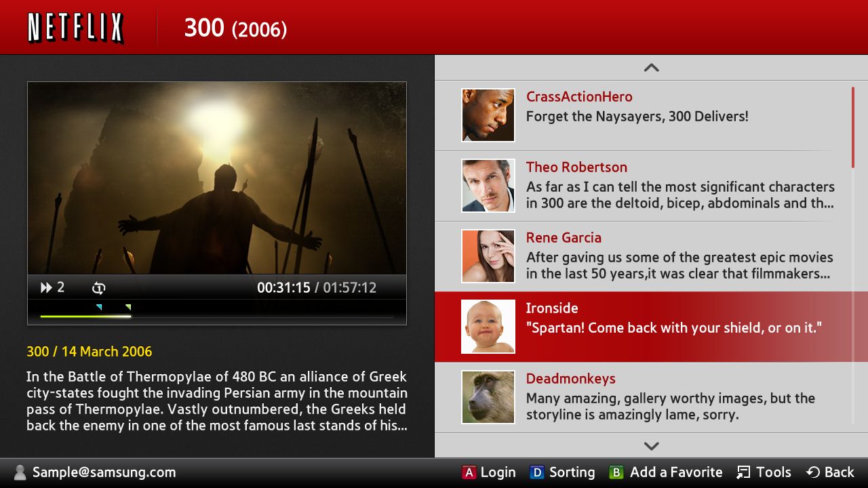Open Deadmonkeys' monkey avatar

[x=488, y=397]
